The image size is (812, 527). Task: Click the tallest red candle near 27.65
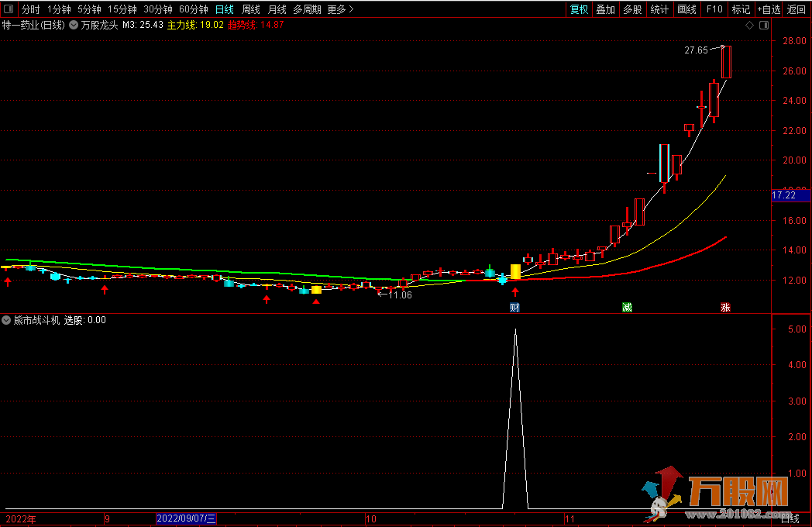coord(726,62)
